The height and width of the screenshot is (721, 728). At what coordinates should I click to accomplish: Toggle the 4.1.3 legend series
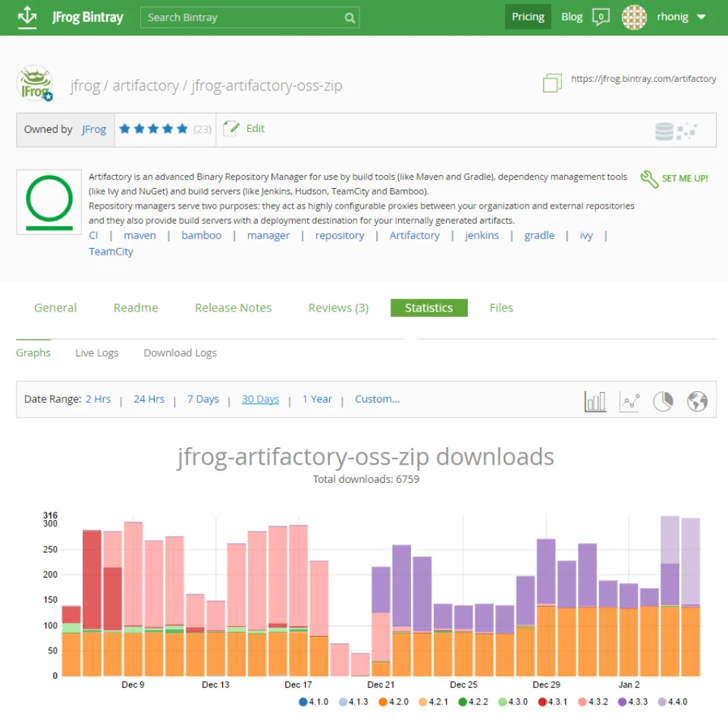coord(353,701)
